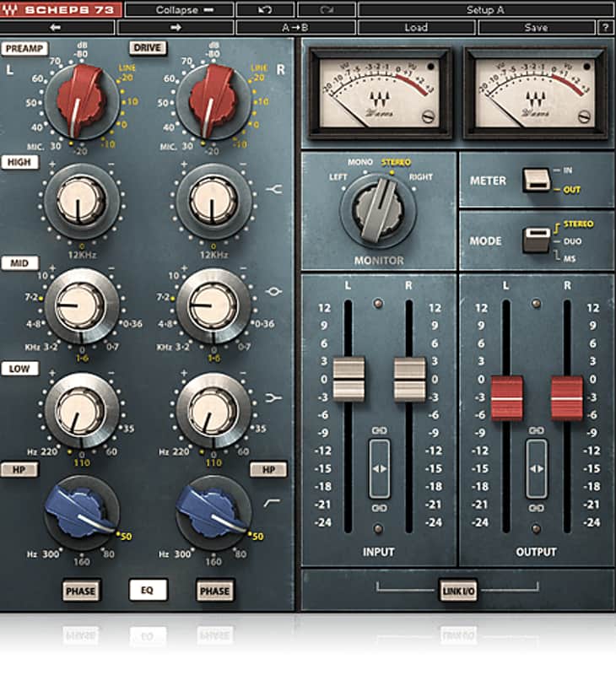
Task: Click the input fader link arrows
Action: [x=379, y=468]
